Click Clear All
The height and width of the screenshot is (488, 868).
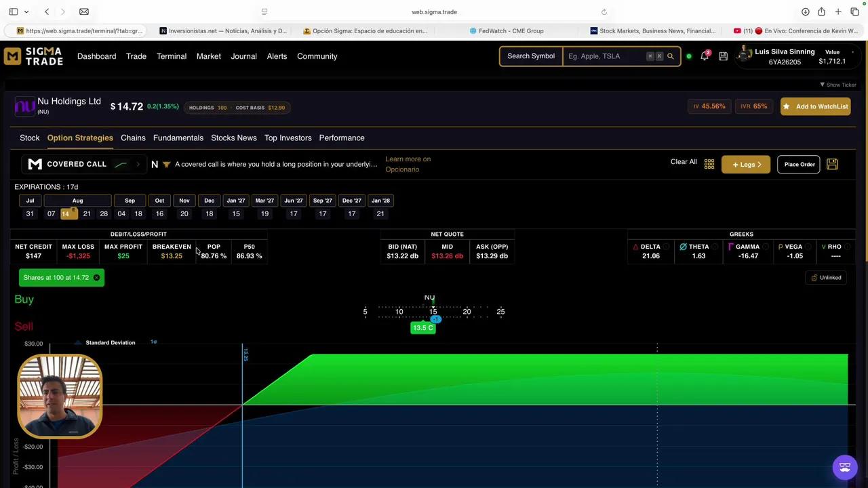click(x=684, y=162)
